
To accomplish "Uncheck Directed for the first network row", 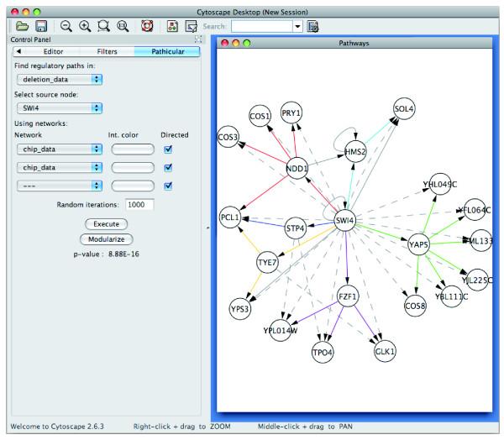I will pyautogui.click(x=169, y=149).
